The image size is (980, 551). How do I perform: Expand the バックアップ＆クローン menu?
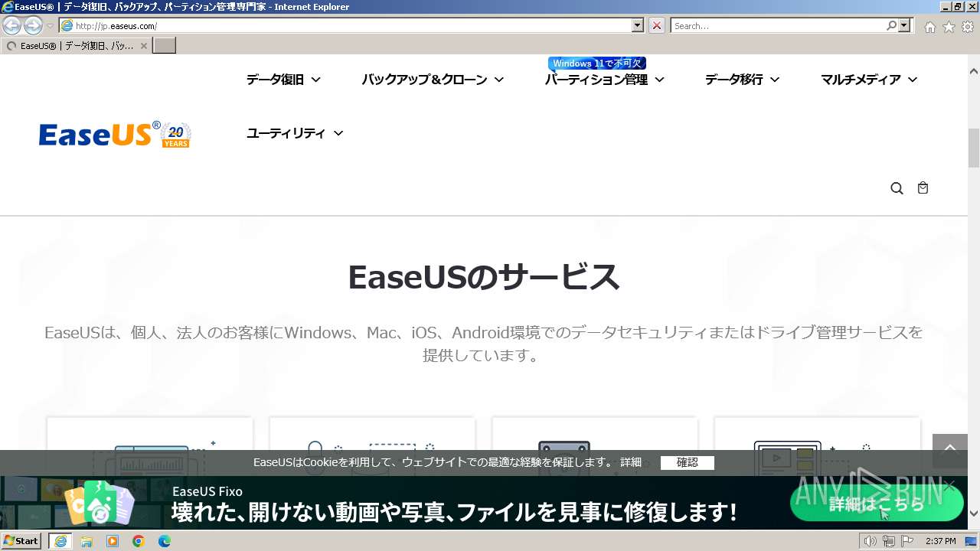433,80
